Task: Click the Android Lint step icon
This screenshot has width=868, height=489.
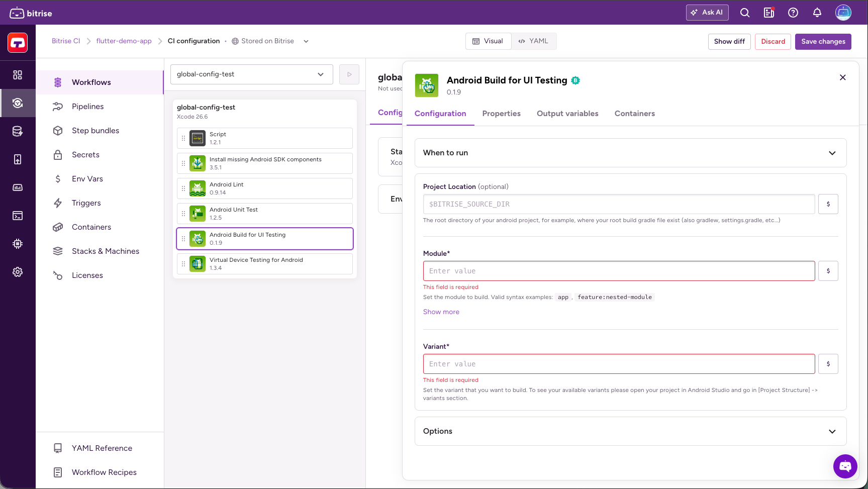Action: click(x=198, y=188)
